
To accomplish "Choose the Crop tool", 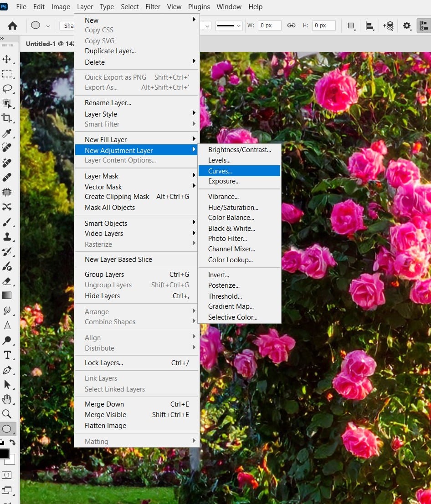I will click(7, 118).
